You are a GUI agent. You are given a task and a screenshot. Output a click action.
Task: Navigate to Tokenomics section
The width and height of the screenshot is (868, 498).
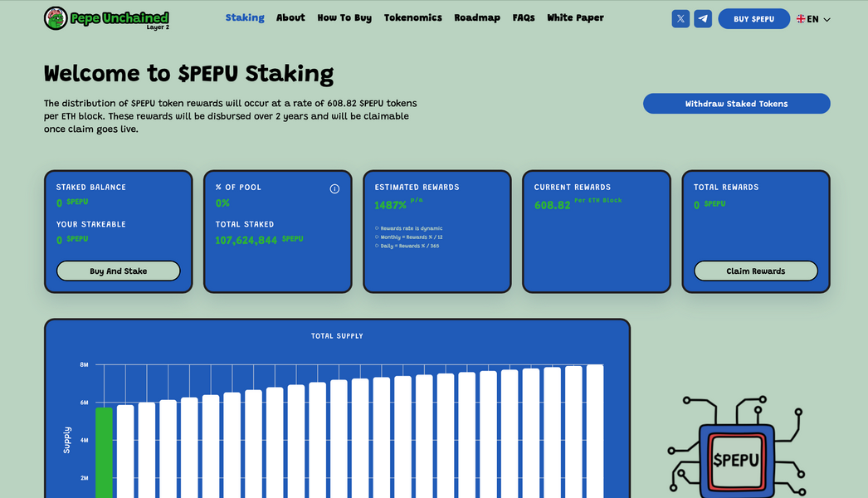pos(412,17)
